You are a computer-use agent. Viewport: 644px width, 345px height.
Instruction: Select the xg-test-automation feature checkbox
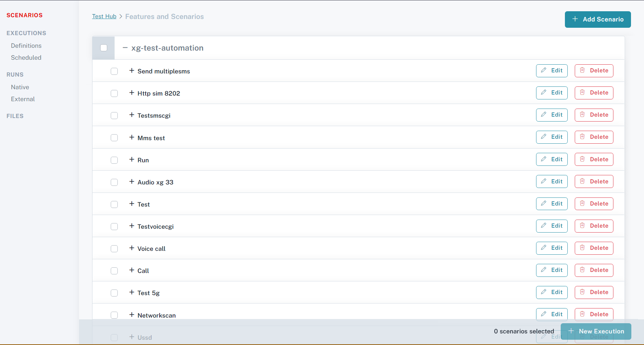pyautogui.click(x=104, y=48)
